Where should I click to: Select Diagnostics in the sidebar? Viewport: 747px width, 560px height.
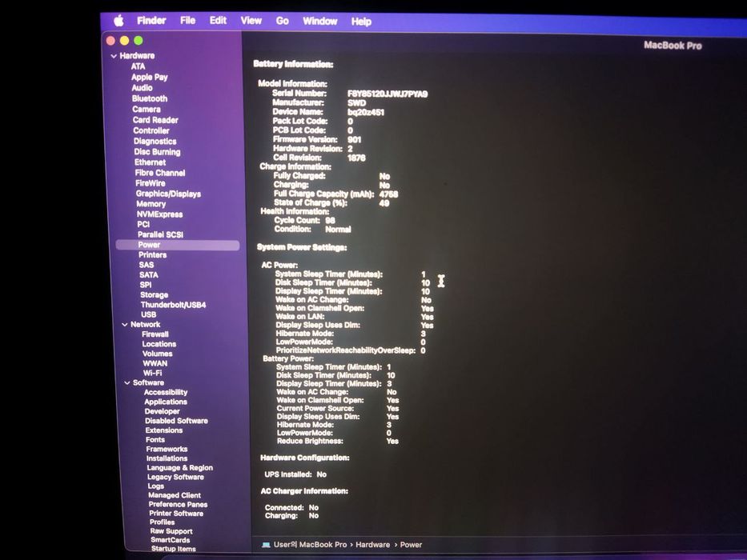pyautogui.click(x=155, y=142)
